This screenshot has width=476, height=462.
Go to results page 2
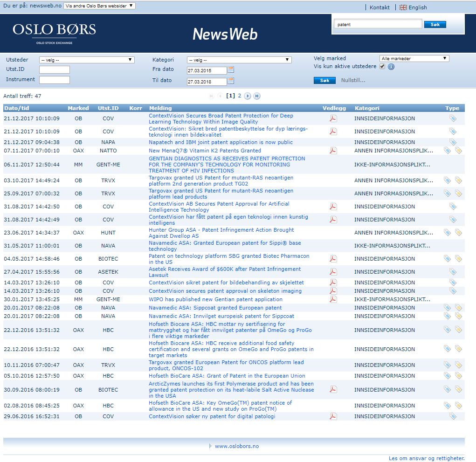(x=240, y=96)
